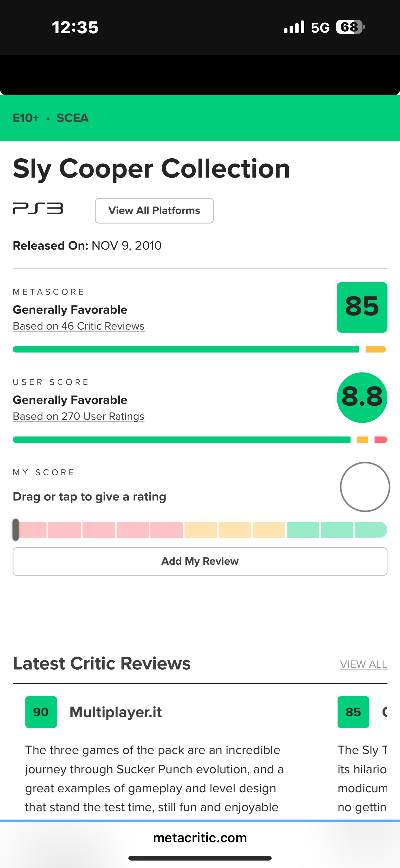Open Based on 270 User Ratings link
The width and height of the screenshot is (400, 868).
point(78,416)
